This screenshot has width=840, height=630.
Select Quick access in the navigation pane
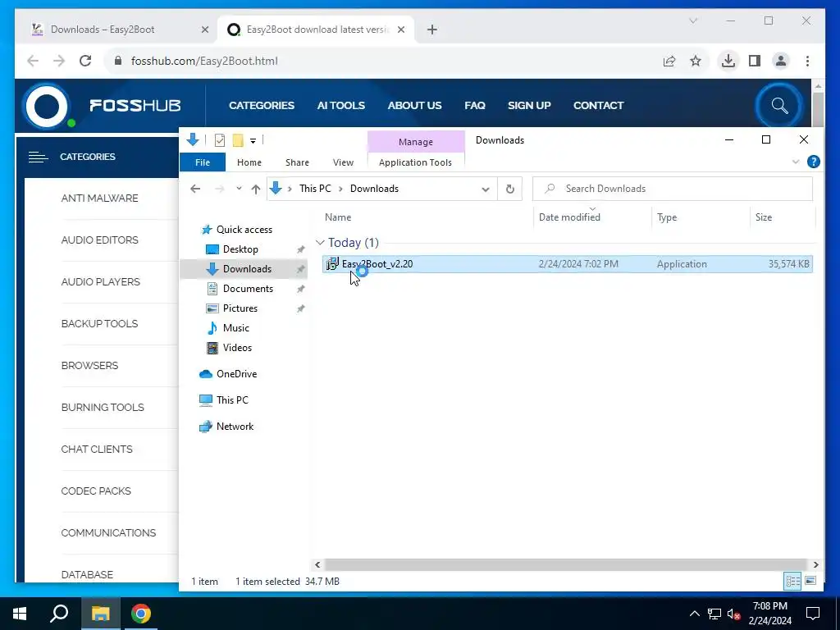coord(244,230)
